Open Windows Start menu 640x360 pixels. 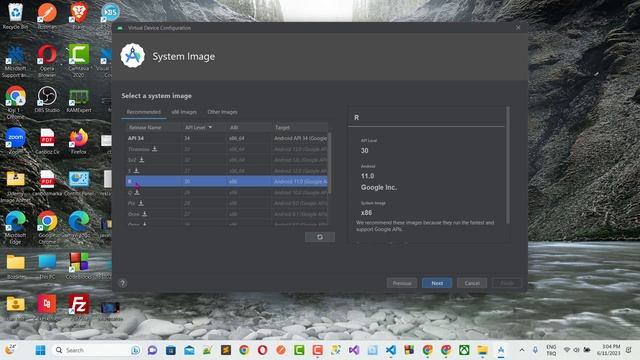click(x=40, y=350)
